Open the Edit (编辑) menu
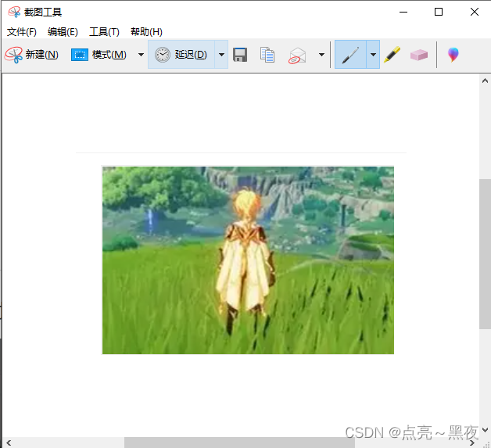The image size is (491, 448). [x=63, y=31]
